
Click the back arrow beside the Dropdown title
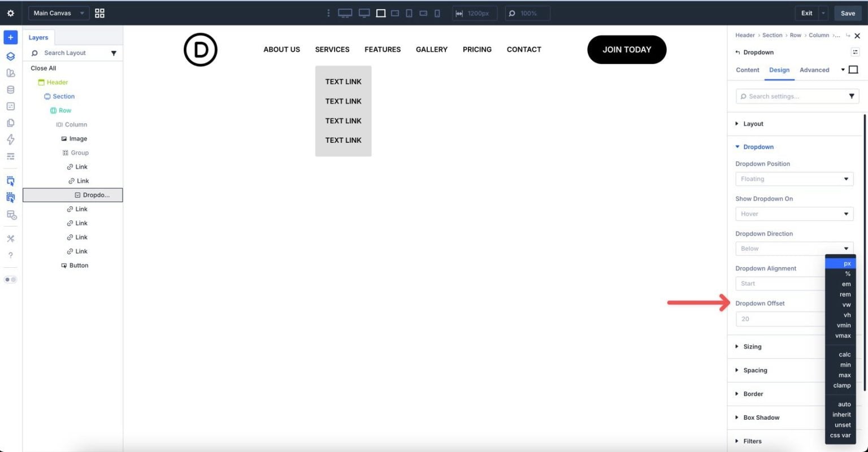(x=737, y=53)
